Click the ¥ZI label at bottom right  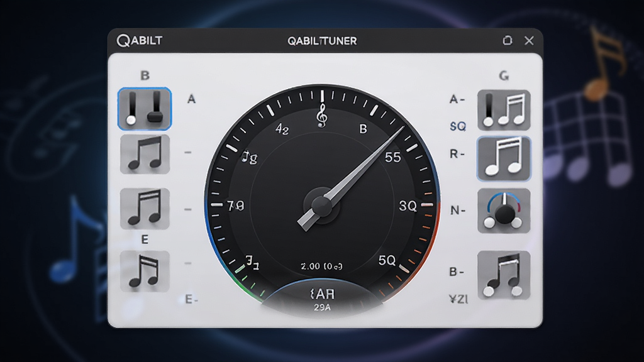(x=458, y=299)
